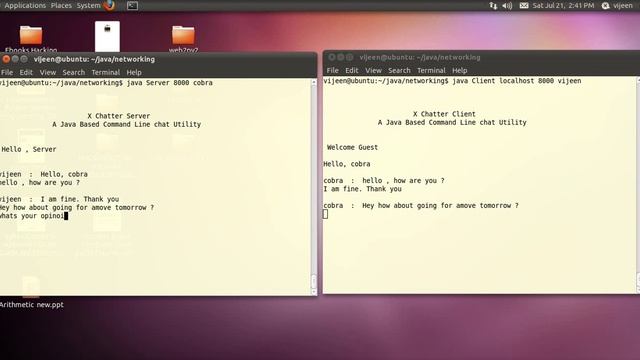640x360 pixels.
Task: Maximize the Server terminal window
Action: point(24,59)
